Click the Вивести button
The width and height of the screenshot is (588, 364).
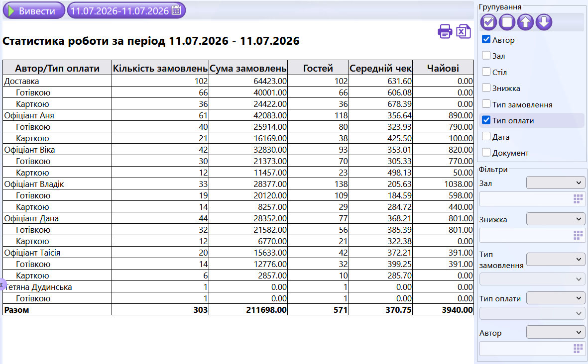pos(34,10)
